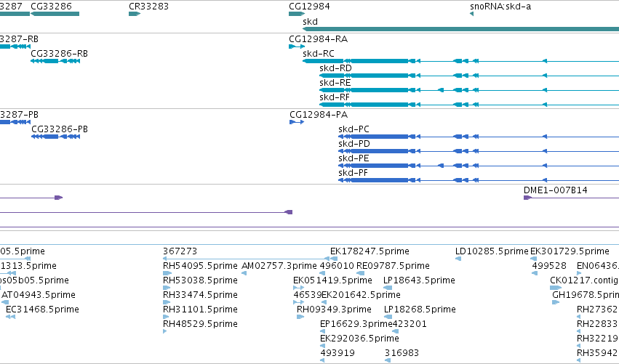Open the skd-RF transcript label
Viewport: 619px width, 364px height.
tap(335, 97)
